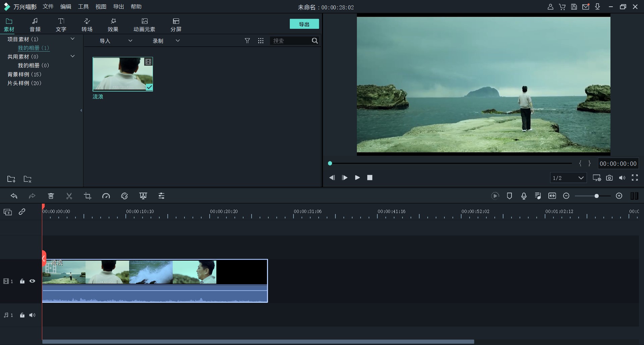Collapse the 项目素材 tree section
This screenshot has height=345, width=644.
[x=72, y=39]
